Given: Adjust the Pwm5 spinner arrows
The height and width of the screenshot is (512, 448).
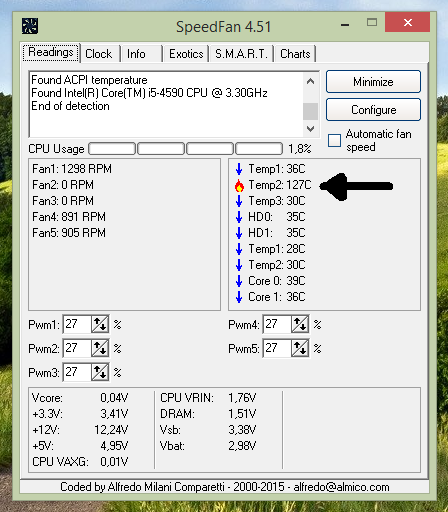Looking at the screenshot, I should pos(300,348).
